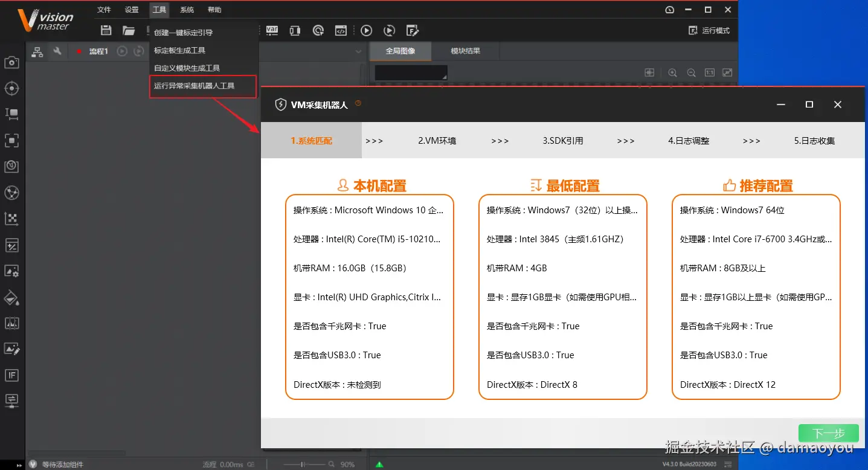
Task: Select the 4.日志调整 step tab
Action: point(689,141)
